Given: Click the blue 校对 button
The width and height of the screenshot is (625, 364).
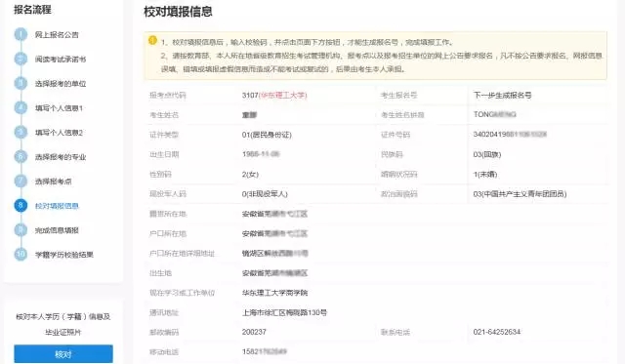Looking at the screenshot, I should point(63,354).
